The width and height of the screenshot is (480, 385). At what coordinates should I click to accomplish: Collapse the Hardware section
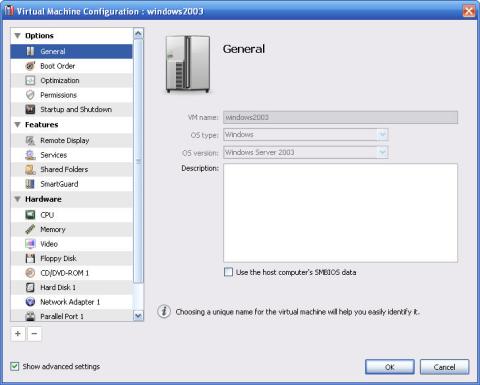click(18, 199)
